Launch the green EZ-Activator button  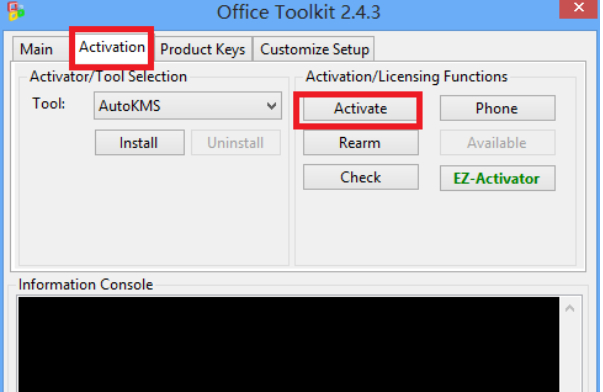497,178
